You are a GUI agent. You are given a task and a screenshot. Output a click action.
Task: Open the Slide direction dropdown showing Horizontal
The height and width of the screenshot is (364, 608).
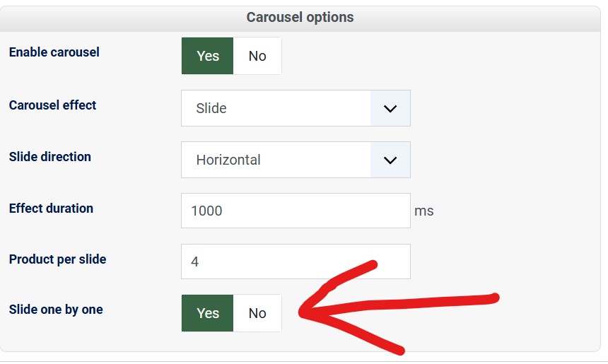point(276,160)
